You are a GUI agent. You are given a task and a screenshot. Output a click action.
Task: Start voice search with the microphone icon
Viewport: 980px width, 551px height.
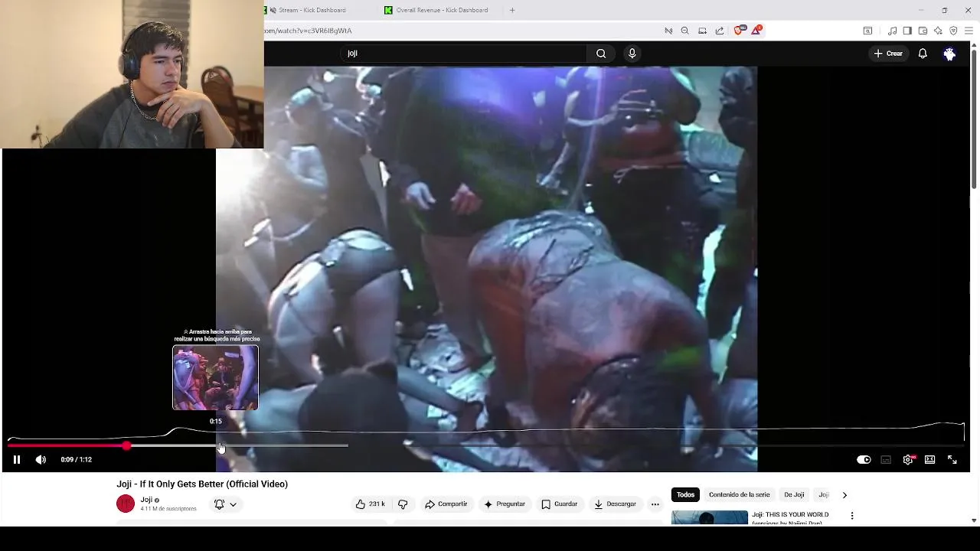(x=632, y=54)
